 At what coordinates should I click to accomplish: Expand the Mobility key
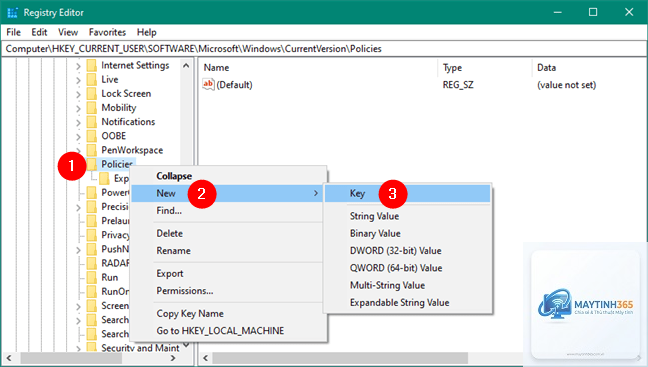click(78, 108)
